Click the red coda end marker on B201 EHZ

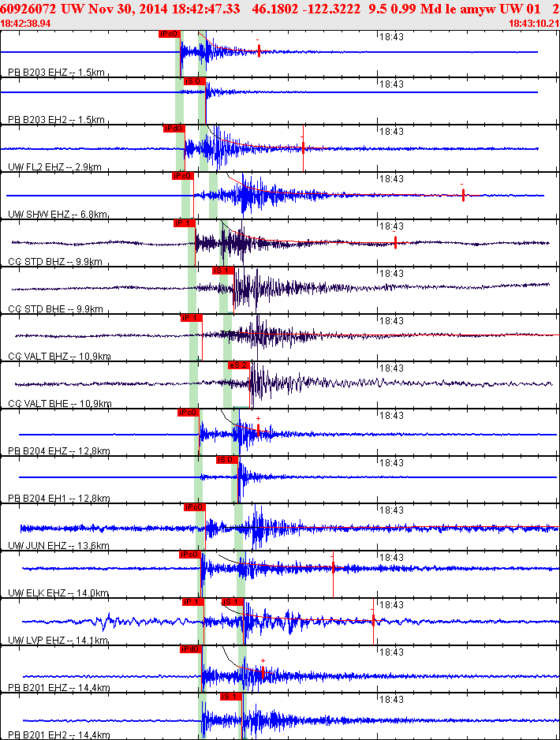tap(263, 672)
